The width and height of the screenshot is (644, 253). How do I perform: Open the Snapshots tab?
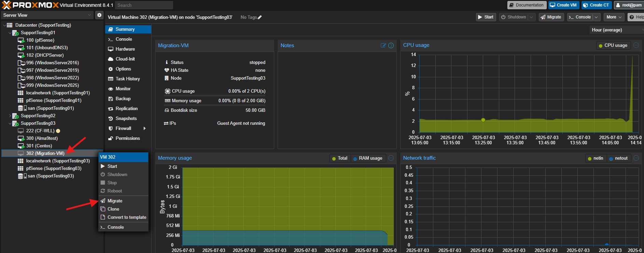pyautogui.click(x=128, y=119)
